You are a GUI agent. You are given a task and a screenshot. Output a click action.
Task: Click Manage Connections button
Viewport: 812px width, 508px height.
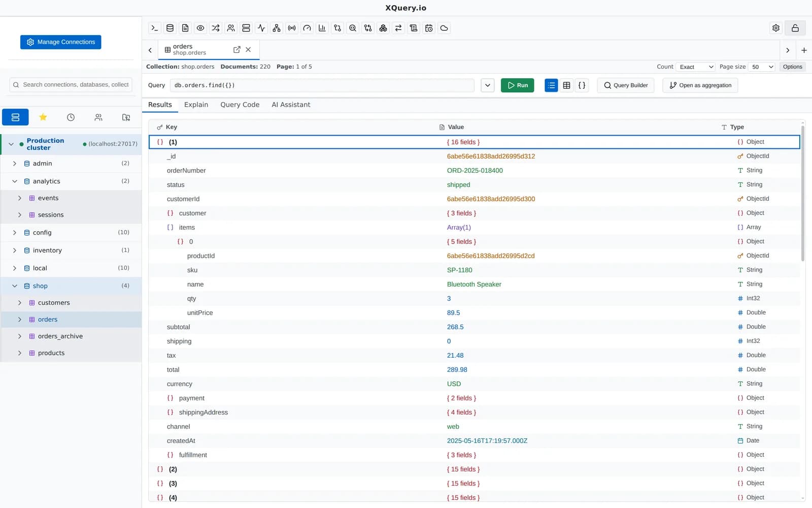click(x=61, y=42)
